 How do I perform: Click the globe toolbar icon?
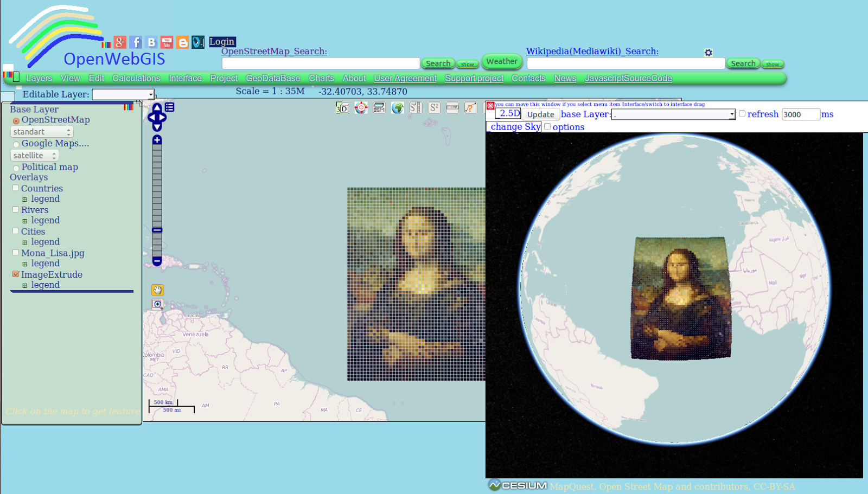point(398,108)
